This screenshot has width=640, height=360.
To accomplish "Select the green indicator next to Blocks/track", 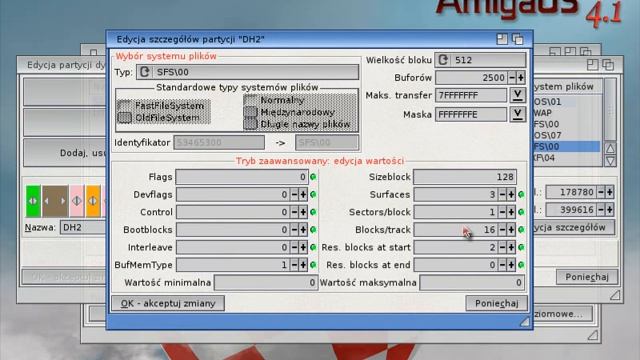I will pyautogui.click(x=521, y=229).
